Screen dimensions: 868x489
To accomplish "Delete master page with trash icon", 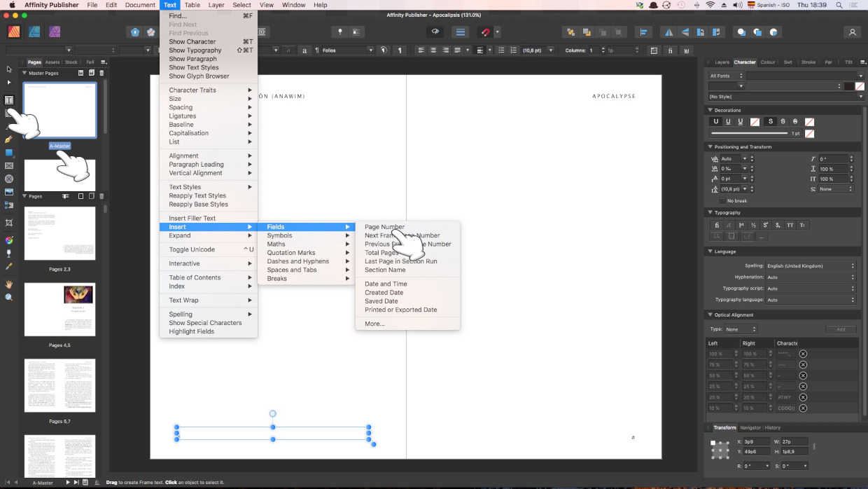I will coord(101,73).
